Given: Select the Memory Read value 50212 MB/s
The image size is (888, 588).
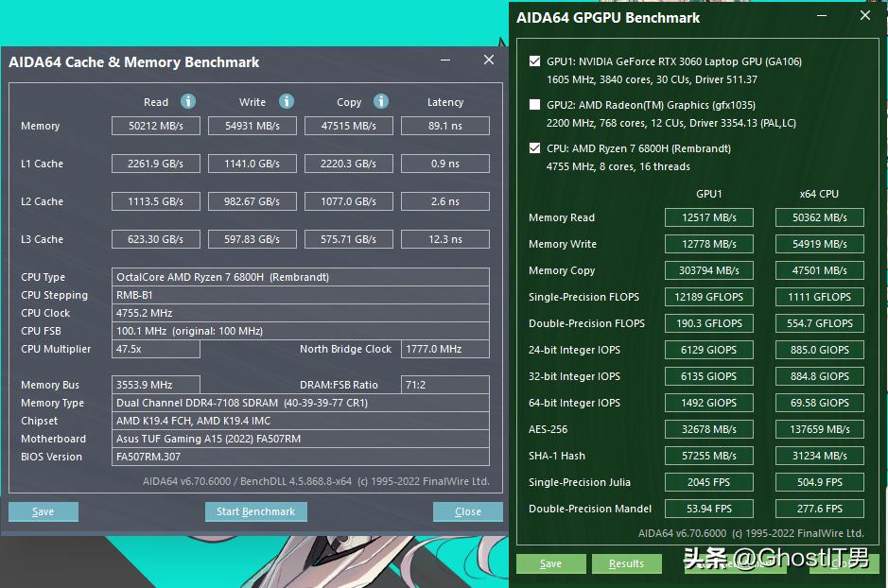Looking at the screenshot, I should pyautogui.click(x=156, y=126).
